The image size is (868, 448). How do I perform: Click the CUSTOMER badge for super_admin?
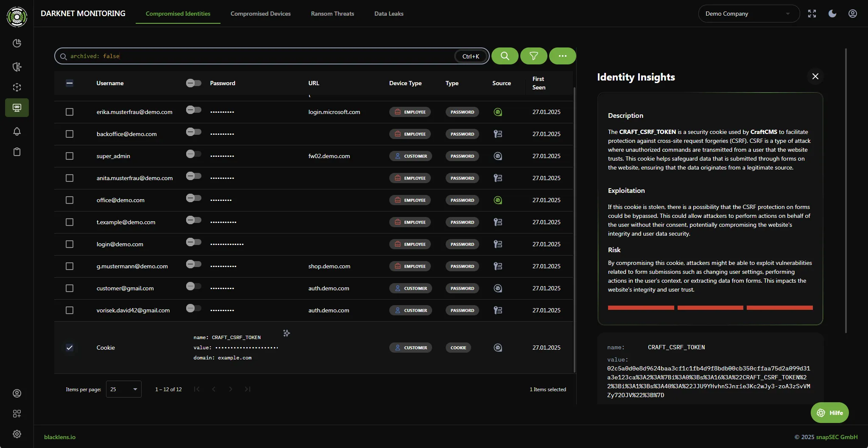(x=410, y=156)
